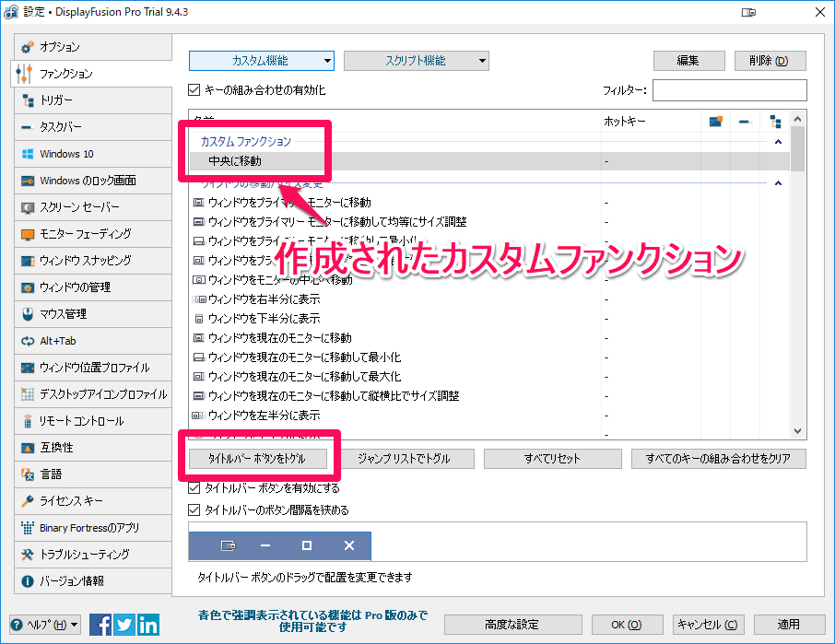Viewport: 835px width, 644px height.
Task: Click the preview bar close icon
Action: pyautogui.click(x=348, y=545)
